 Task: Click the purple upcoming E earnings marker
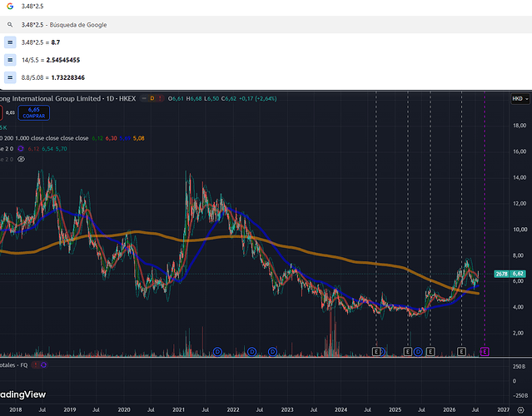(x=485, y=352)
